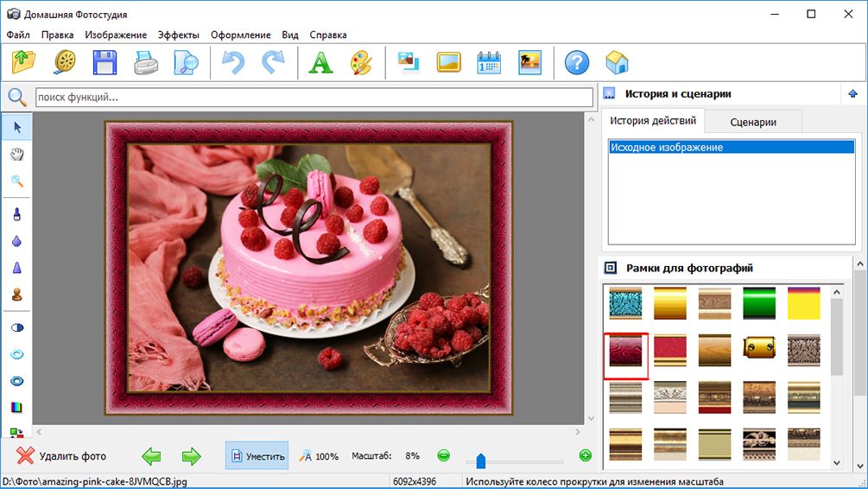Select Исходное изображение in history list

[x=732, y=148]
